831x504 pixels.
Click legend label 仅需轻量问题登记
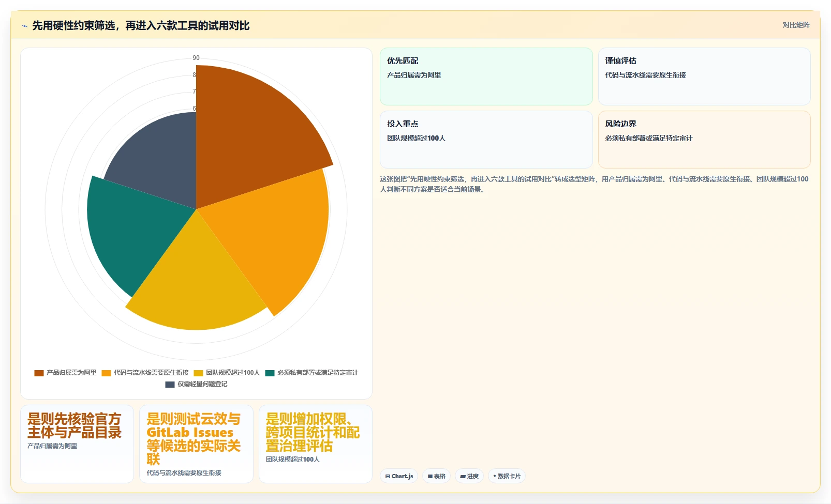(202, 384)
